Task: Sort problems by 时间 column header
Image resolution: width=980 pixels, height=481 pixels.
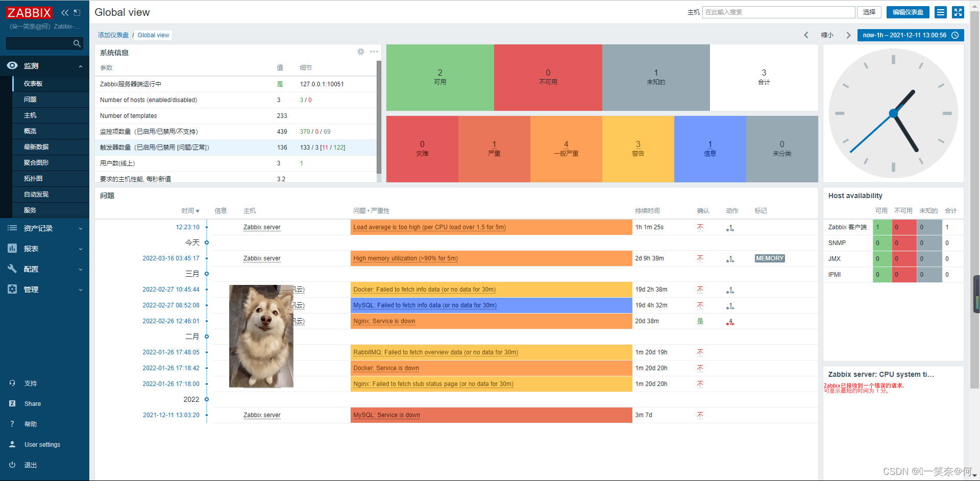Action: 190,211
